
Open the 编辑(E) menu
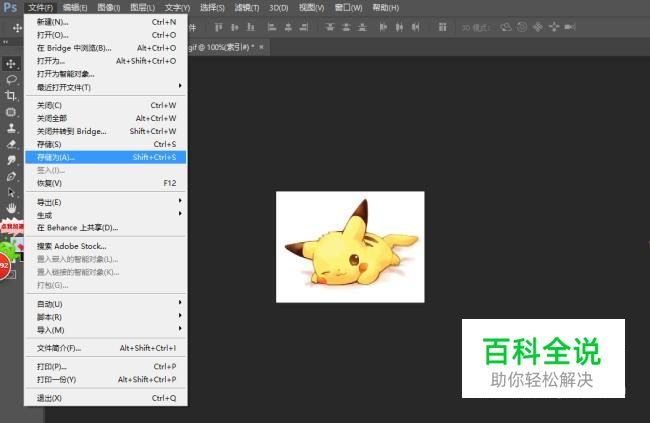click(x=75, y=8)
